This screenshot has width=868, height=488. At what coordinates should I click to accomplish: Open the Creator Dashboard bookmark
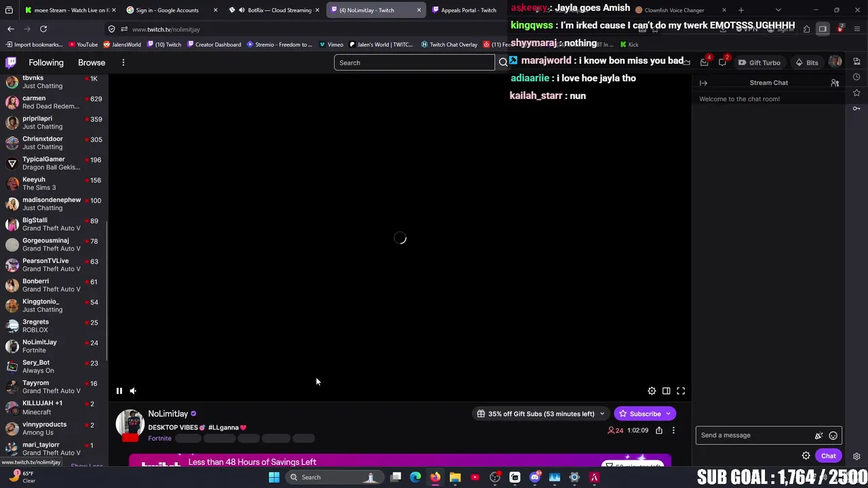[x=214, y=45]
